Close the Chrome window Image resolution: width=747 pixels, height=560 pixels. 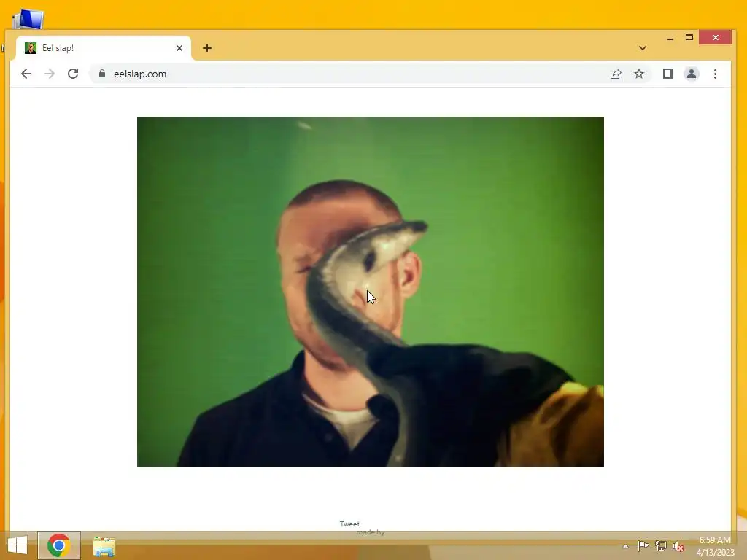[x=715, y=38]
